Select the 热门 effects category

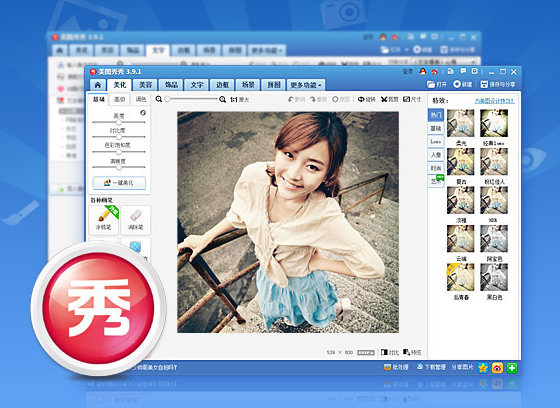coord(436,115)
